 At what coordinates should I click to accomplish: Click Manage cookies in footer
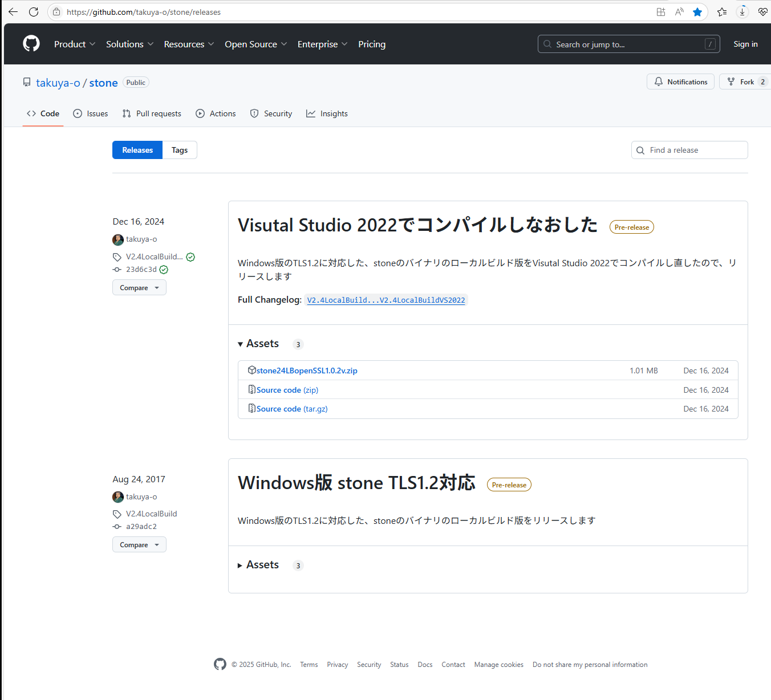(499, 665)
